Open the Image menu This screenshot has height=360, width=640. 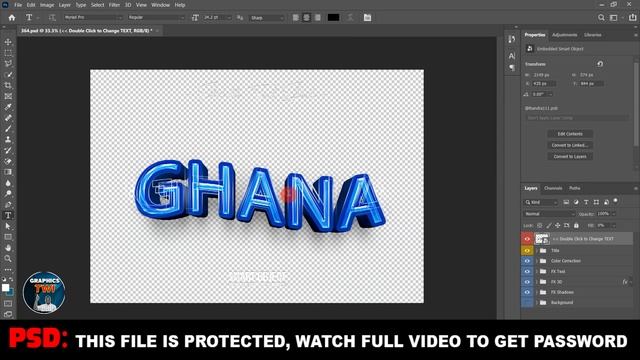pyautogui.click(x=47, y=5)
